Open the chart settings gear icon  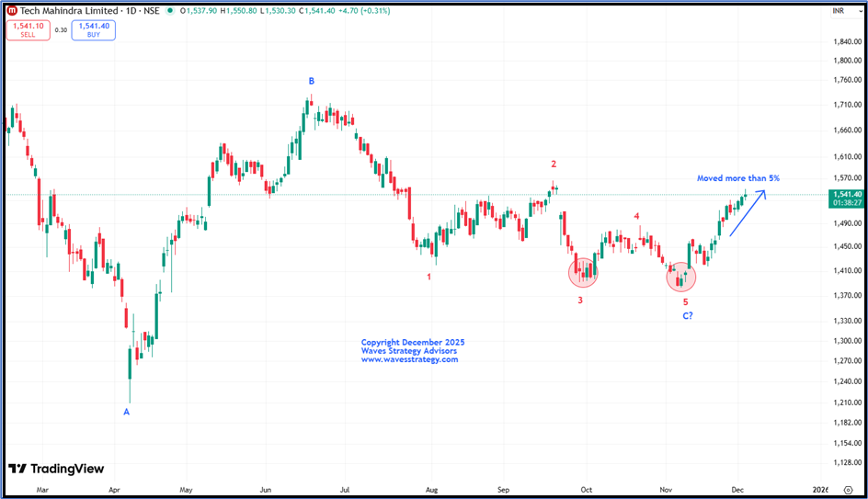(848, 490)
